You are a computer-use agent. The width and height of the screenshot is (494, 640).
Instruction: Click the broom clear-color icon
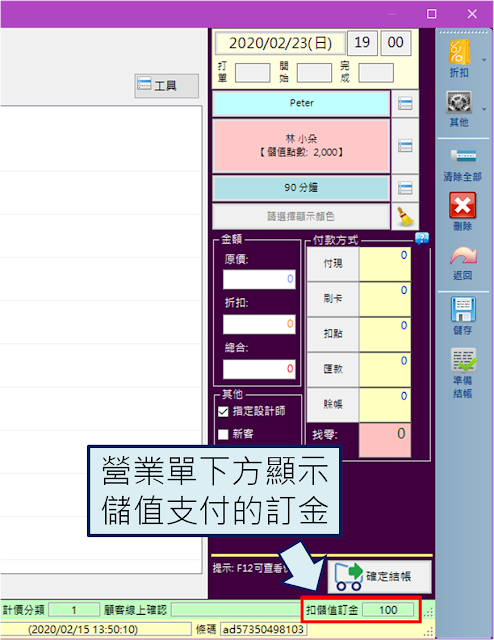(405, 216)
